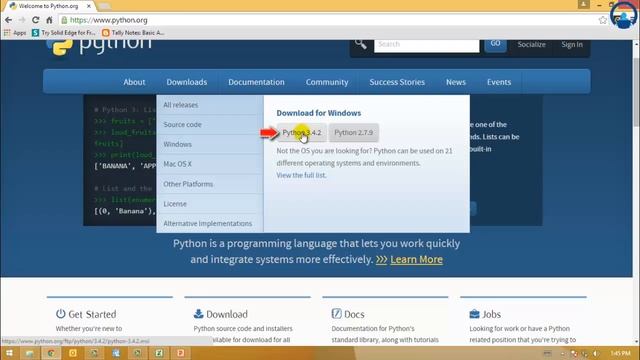Click the Python logo at the top left
This screenshot has width=640, height=360.
click(99, 47)
